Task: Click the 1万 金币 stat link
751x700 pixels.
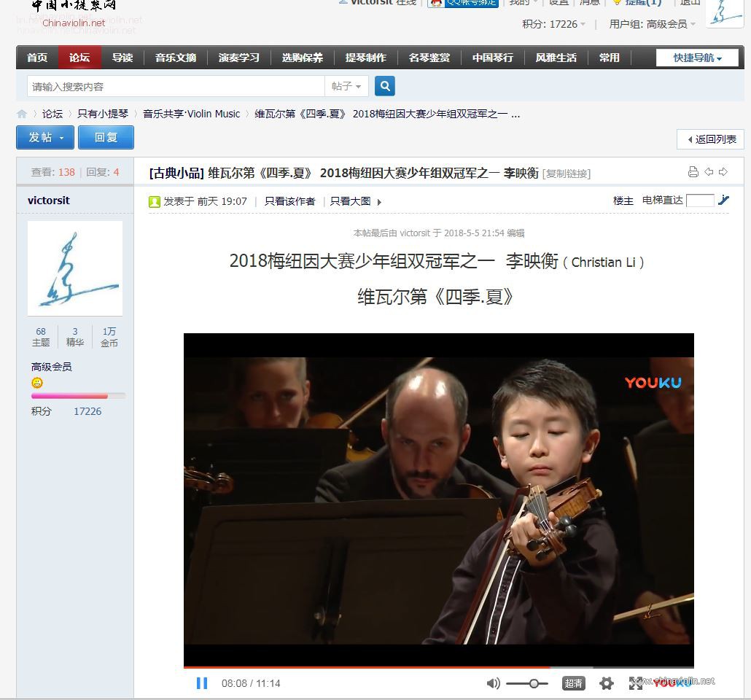Action: pyautogui.click(x=109, y=337)
